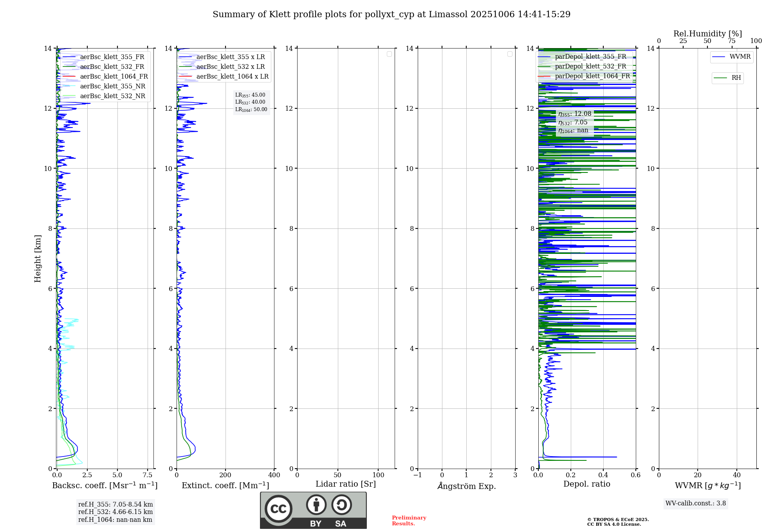
Task: Click the Rel.Humidity top axis label
Action: tap(707, 34)
